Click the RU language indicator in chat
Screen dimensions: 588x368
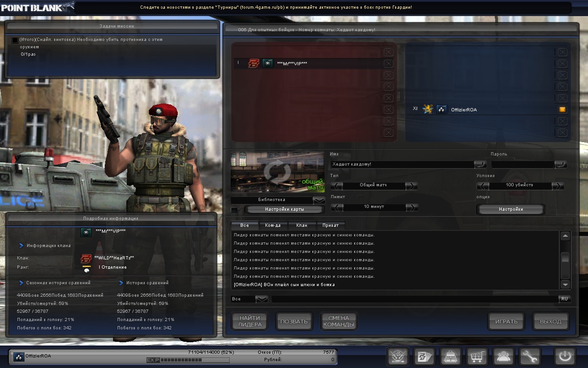565,299
